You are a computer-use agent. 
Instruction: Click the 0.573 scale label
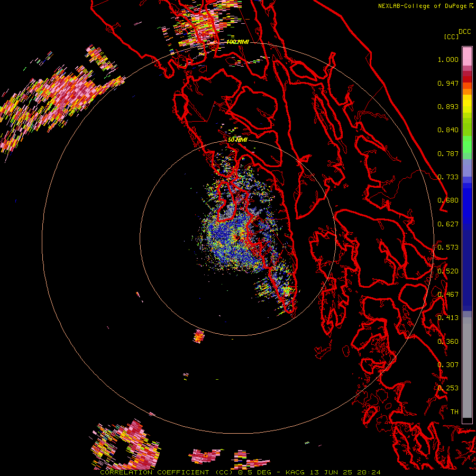pyautogui.click(x=448, y=248)
